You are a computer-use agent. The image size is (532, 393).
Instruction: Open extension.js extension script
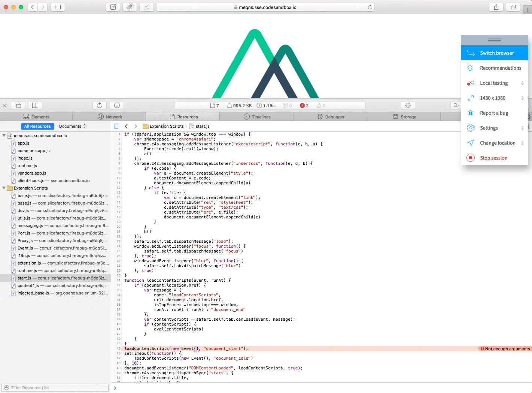coord(55,263)
